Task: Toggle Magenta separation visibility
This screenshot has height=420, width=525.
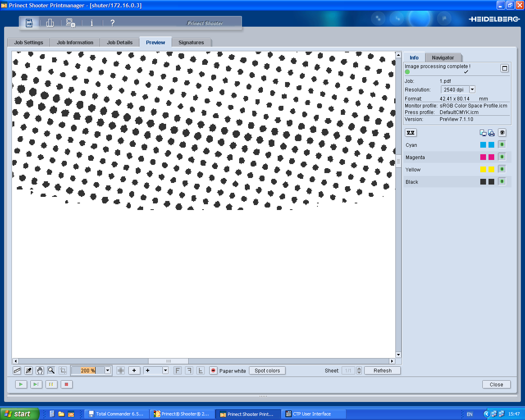Action: point(502,157)
